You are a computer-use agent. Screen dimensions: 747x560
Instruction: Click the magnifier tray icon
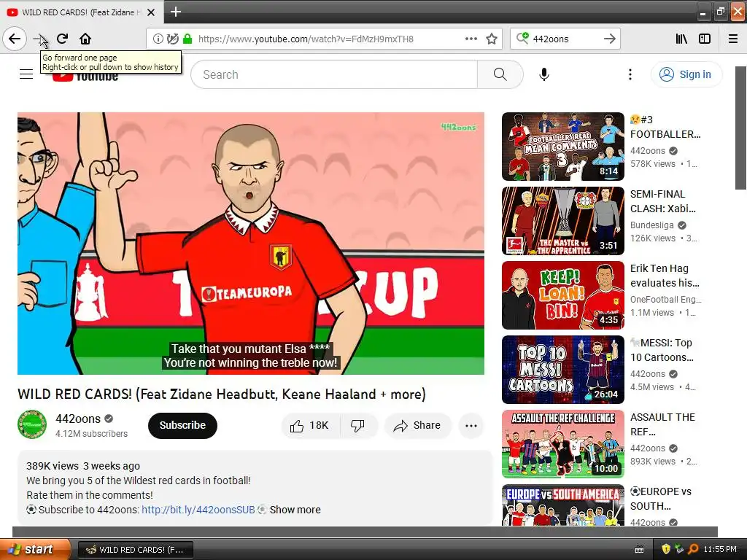pos(693,549)
